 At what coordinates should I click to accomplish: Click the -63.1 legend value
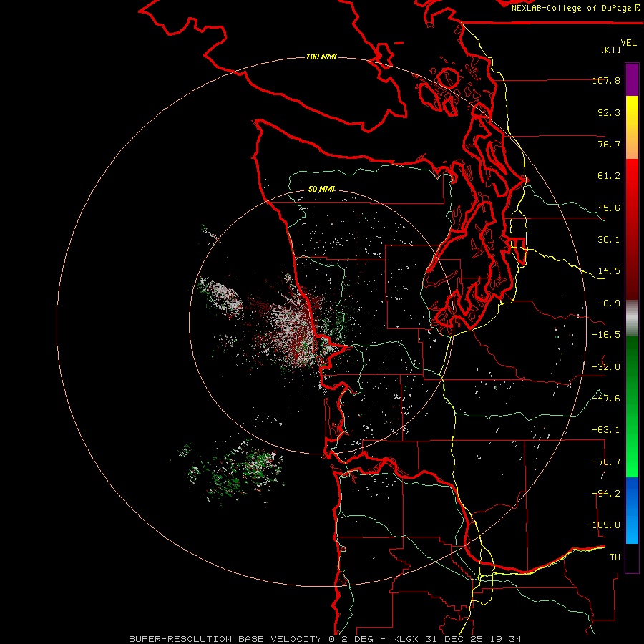click(x=606, y=430)
